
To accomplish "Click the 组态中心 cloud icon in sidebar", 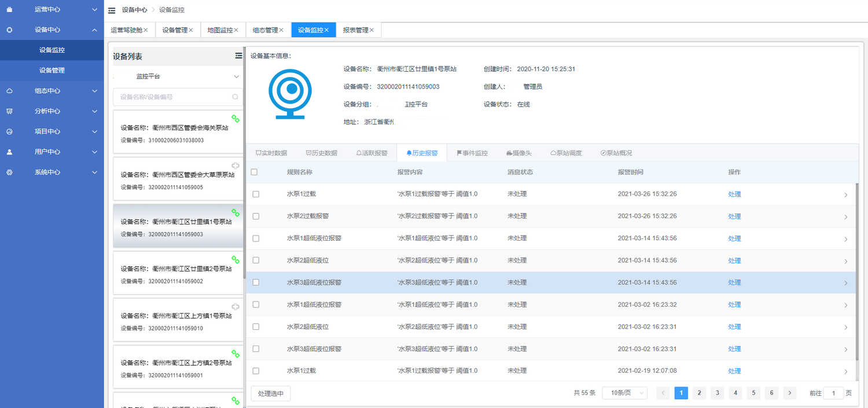I will tap(9, 91).
